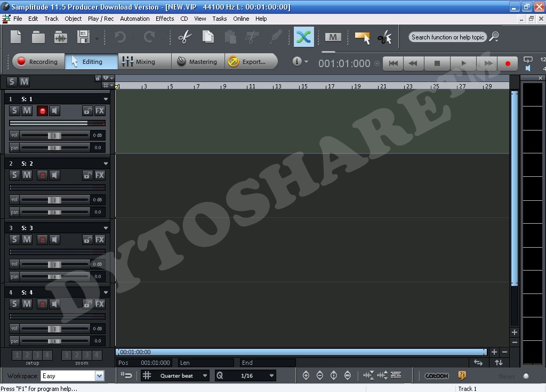Select the universal mouse mode arrow tool
Viewport: 546px width, 392px height.
point(362,38)
